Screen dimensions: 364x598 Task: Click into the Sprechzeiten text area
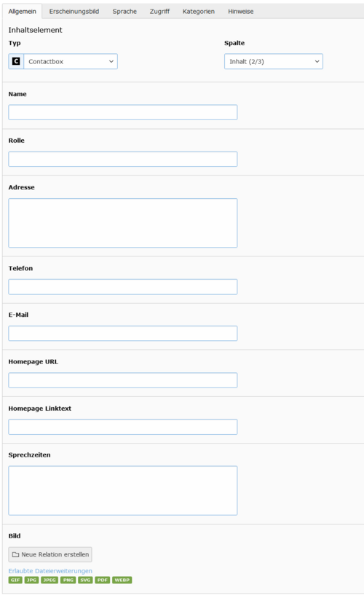click(x=123, y=490)
